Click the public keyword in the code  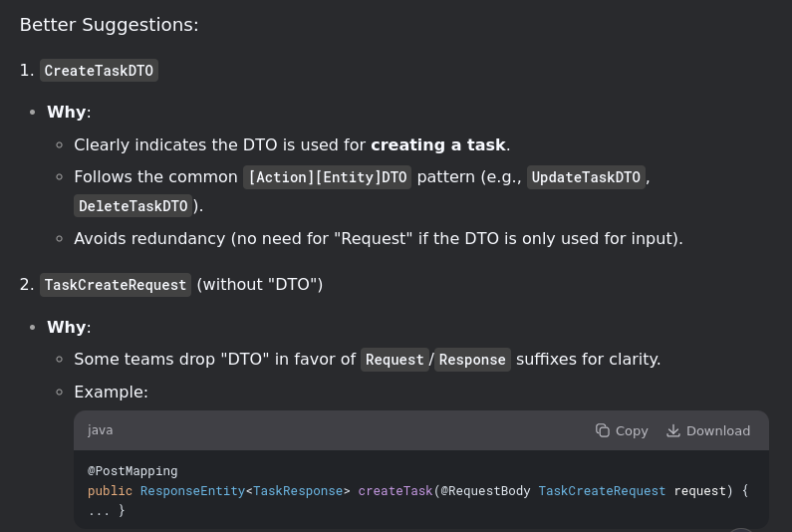[110, 490]
